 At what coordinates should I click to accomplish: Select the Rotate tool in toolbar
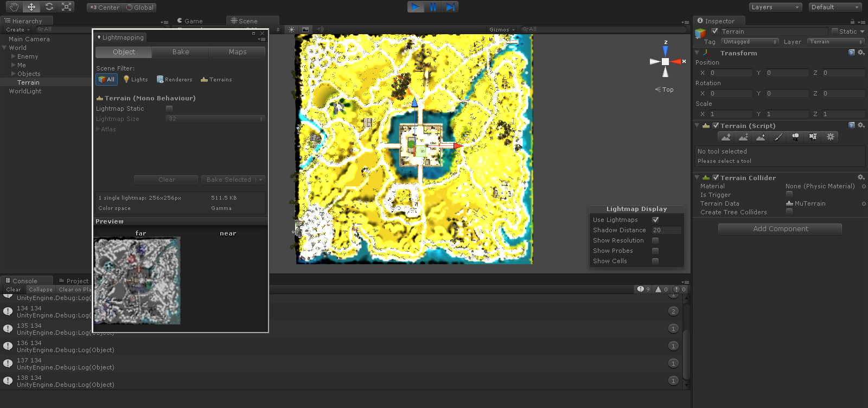(49, 7)
